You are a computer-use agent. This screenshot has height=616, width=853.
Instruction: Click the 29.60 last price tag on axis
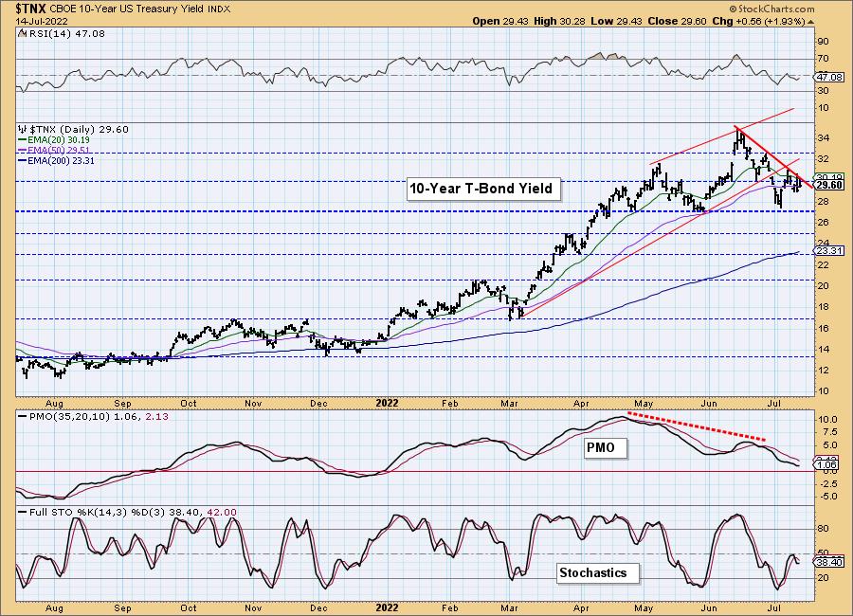click(829, 185)
